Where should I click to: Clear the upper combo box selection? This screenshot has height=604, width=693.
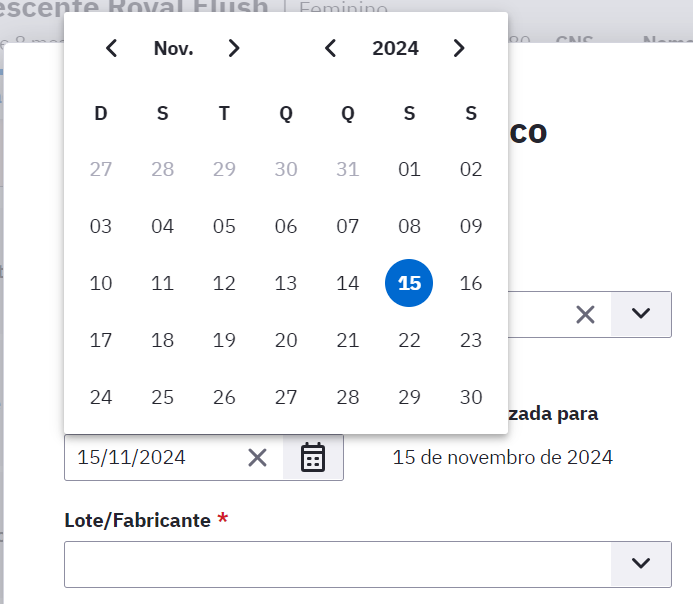pyautogui.click(x=586, y=315)
